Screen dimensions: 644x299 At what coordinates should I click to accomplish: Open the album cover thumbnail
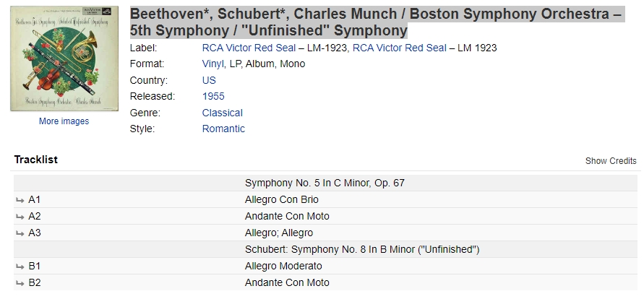[x=64, y=58]
